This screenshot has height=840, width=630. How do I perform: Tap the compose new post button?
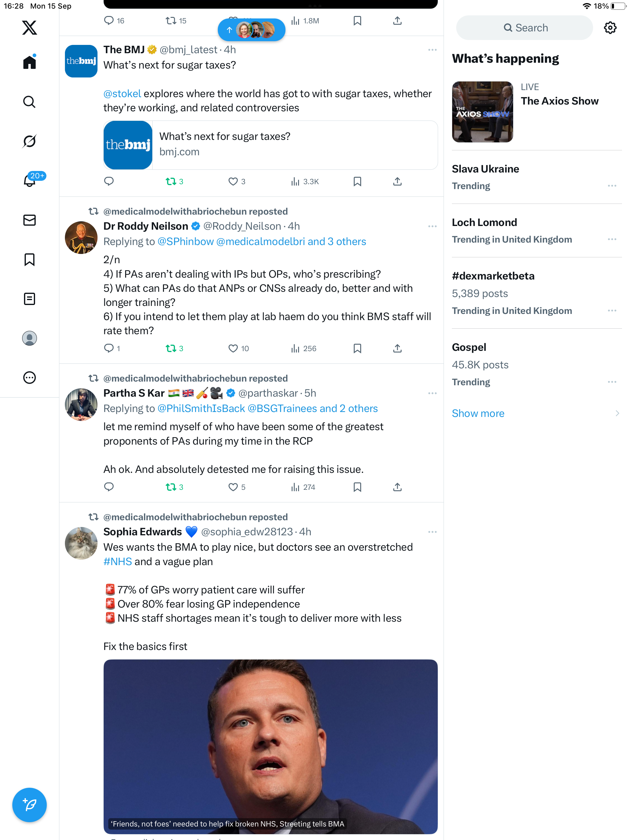pyautogui.click(x=29, y=805)
